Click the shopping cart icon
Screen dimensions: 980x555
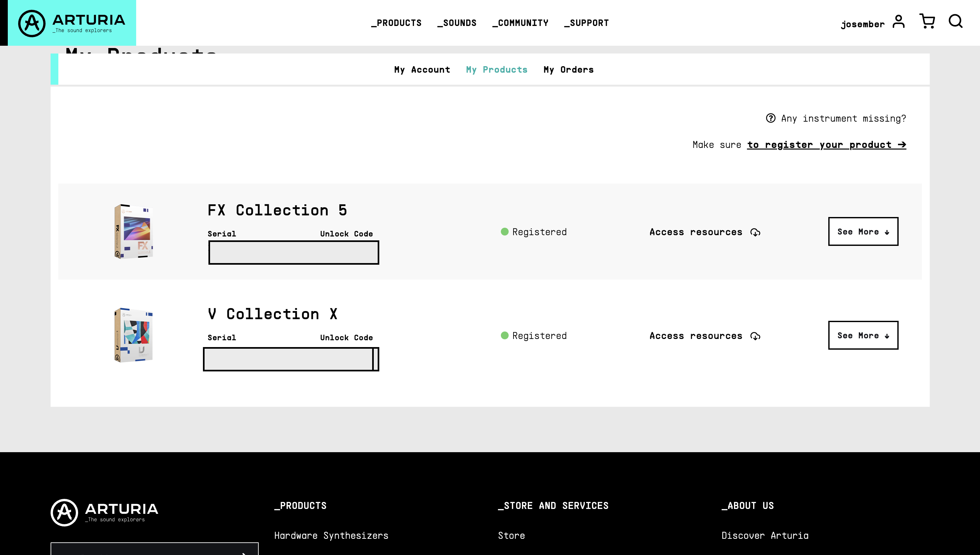click(927, 21)
